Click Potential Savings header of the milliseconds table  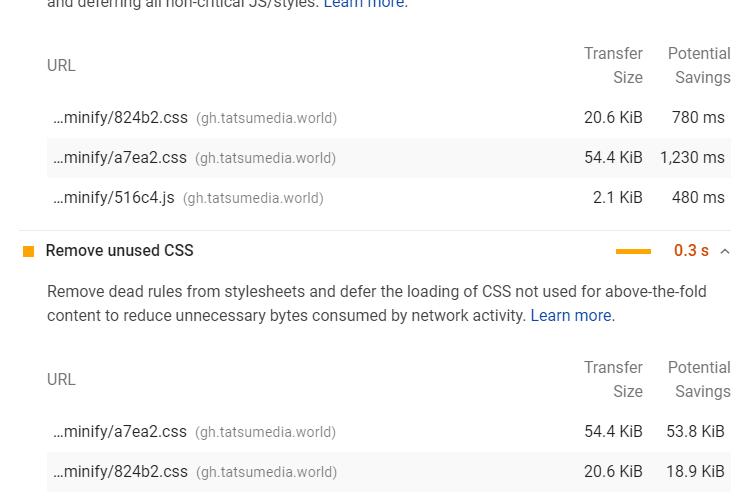(699, 65)
